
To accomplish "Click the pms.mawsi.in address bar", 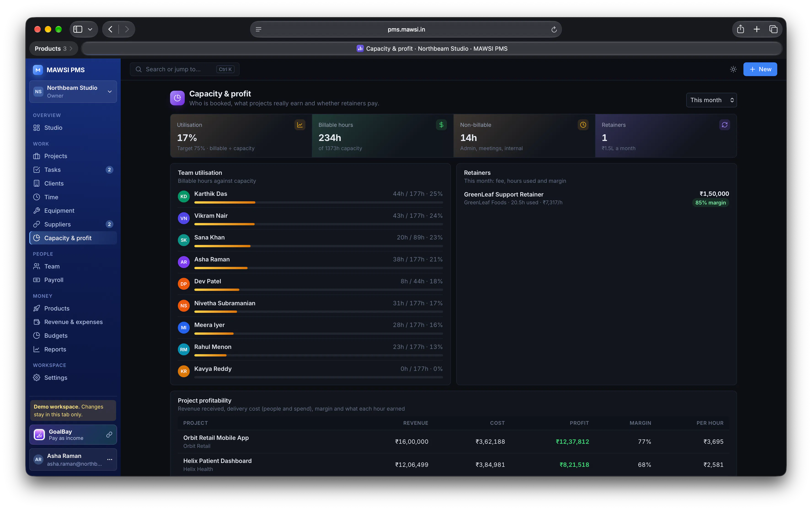I will pos(406,29).
